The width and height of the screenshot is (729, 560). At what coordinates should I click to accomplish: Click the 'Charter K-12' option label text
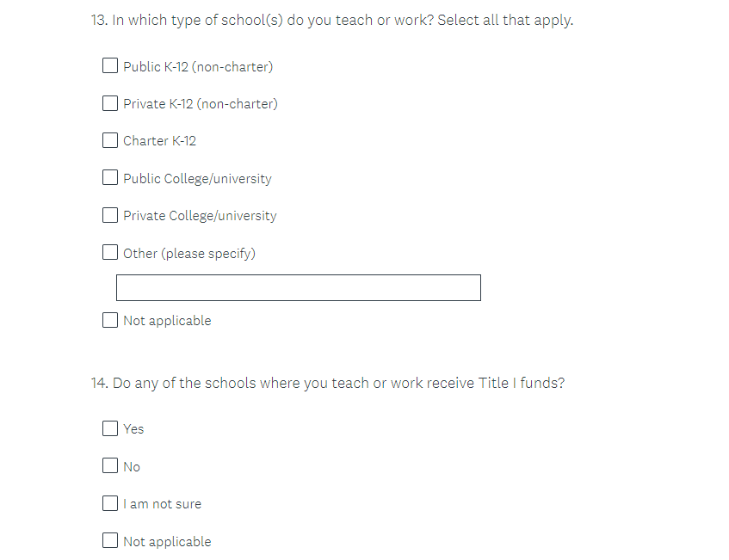click(159, 141)
